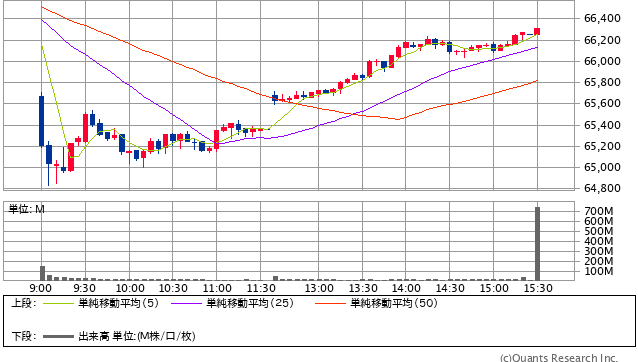Click the 10:00 time axis label
The height and width of the screenshot is (362, 638).
tap(130, 288)
